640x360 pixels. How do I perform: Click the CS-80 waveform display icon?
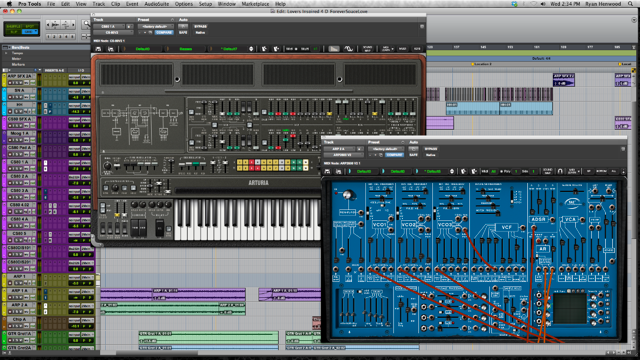(x=348, y=49)
